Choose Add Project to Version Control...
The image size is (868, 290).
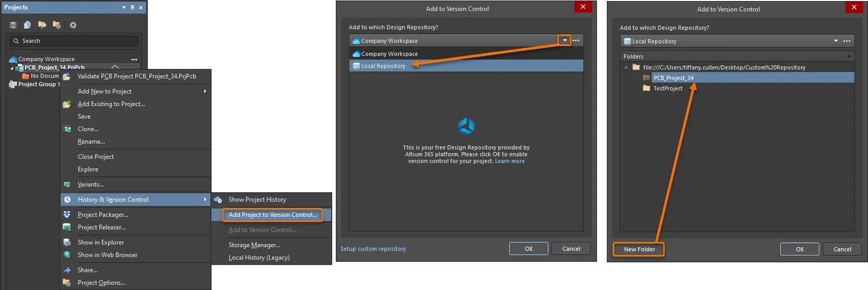272,215
